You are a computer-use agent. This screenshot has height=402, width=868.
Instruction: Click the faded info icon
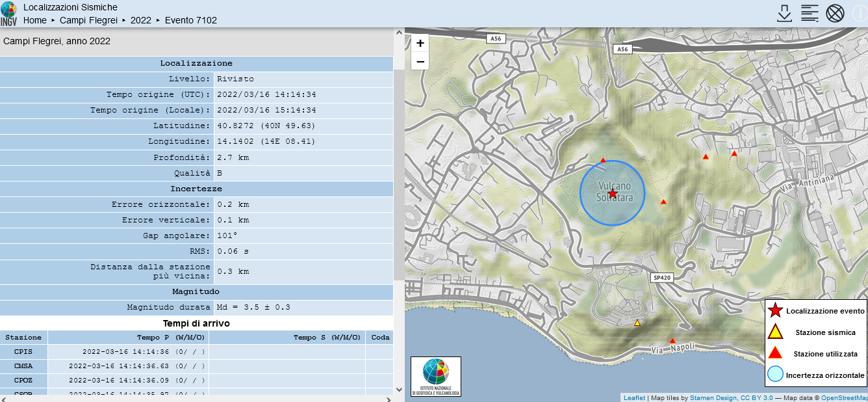pos(859,13)
